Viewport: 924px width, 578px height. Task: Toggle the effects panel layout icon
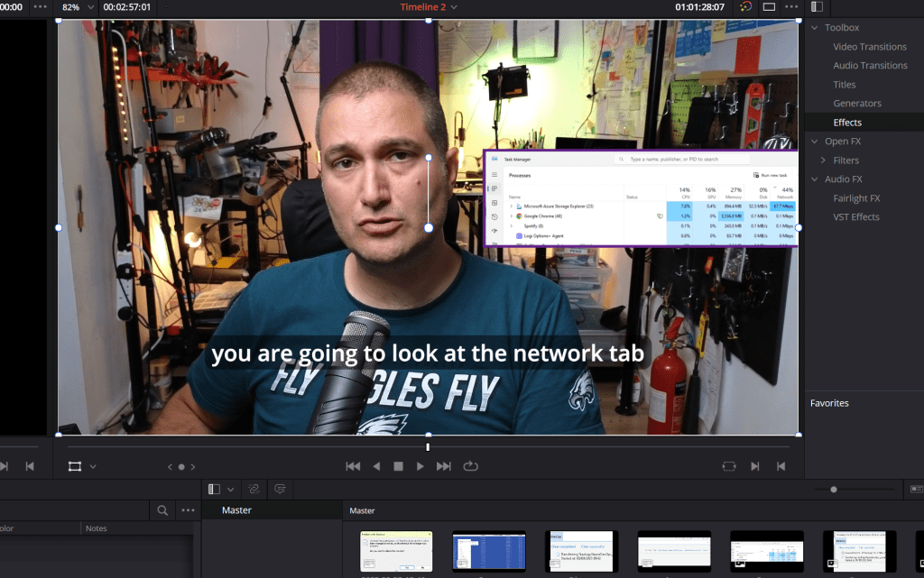coord(817,6)
